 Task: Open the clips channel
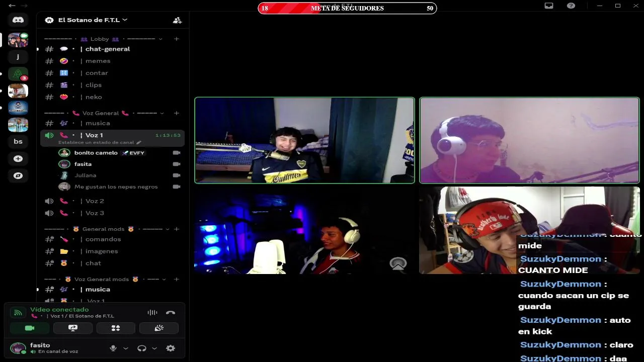click(x=112, y=85)
